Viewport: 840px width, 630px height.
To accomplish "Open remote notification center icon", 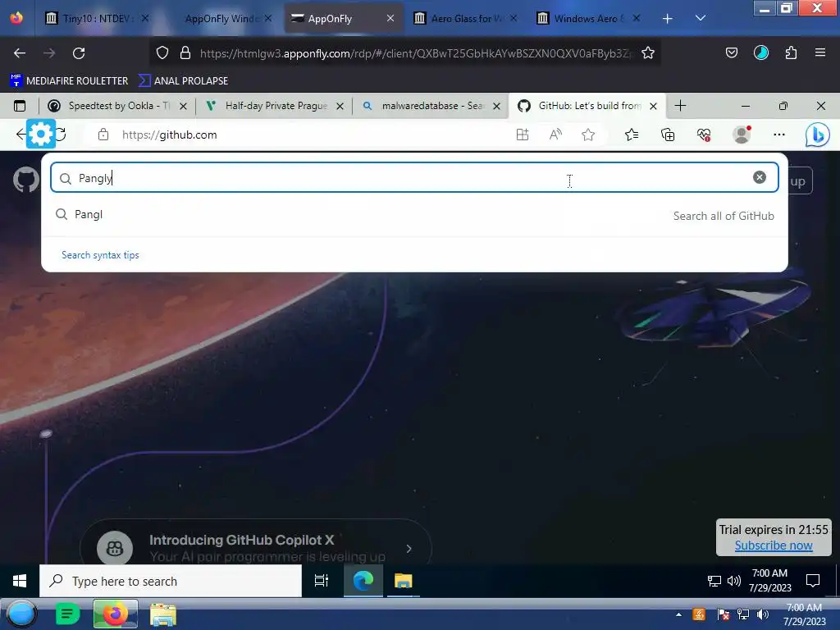I will coord(813,581).
